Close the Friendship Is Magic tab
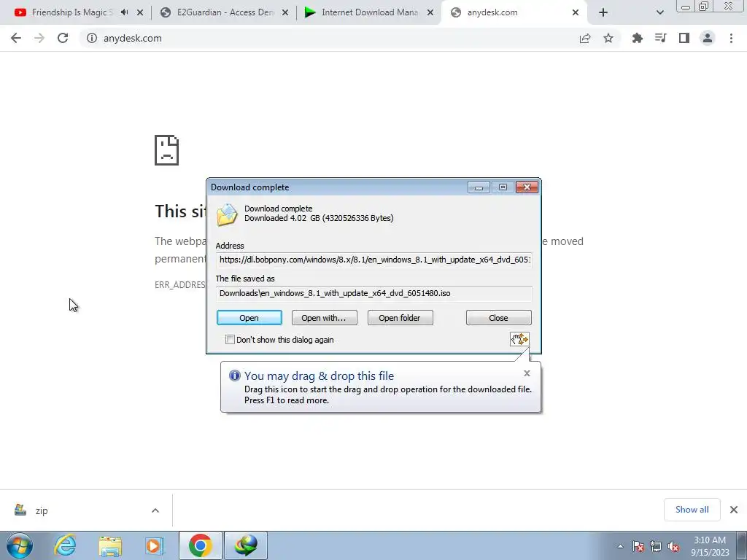Screen dimensions: 747x560 click(140, 13)
